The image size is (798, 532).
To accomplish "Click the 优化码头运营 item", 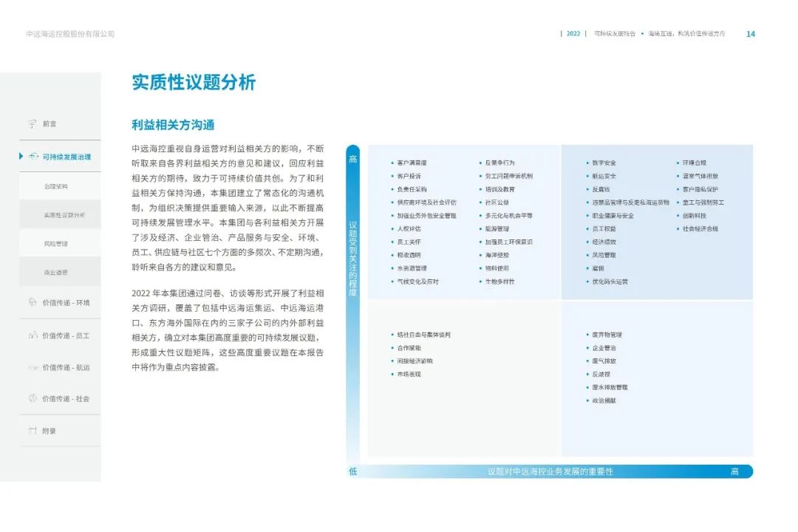I will [610, 282].
